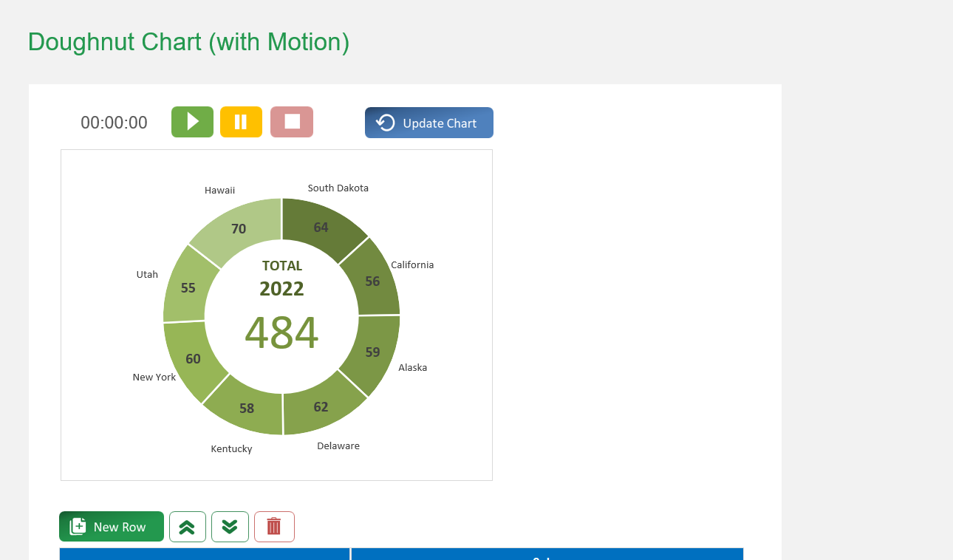Click the Kentucky segment showing 58
The image size is (953, 560).
(x=246, y=409)
